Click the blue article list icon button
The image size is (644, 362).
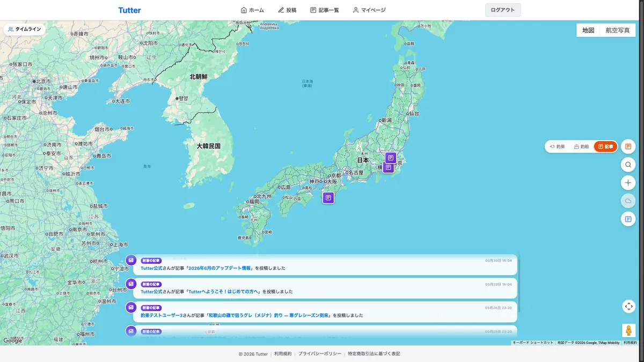point(628,219)
